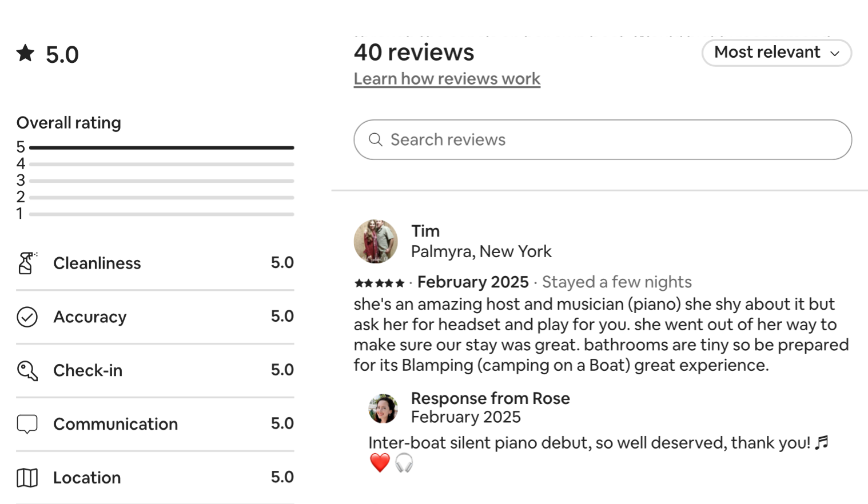Open host Rose's profile photo
Image resolution: width=868 pixels, height=504 pixels.
coord(383,409)
